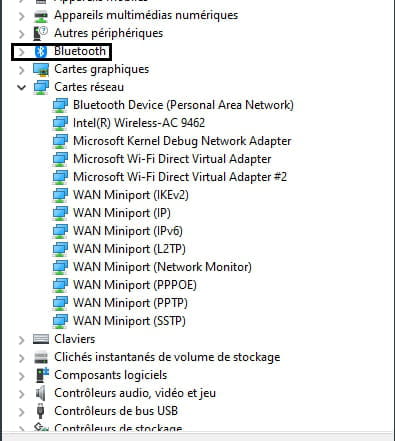The height and width of the screenshot is (441, 395).
Task: Click the Contrôleurs de bus USB icon
Action: pyautogui.click(x=40, y=411)
